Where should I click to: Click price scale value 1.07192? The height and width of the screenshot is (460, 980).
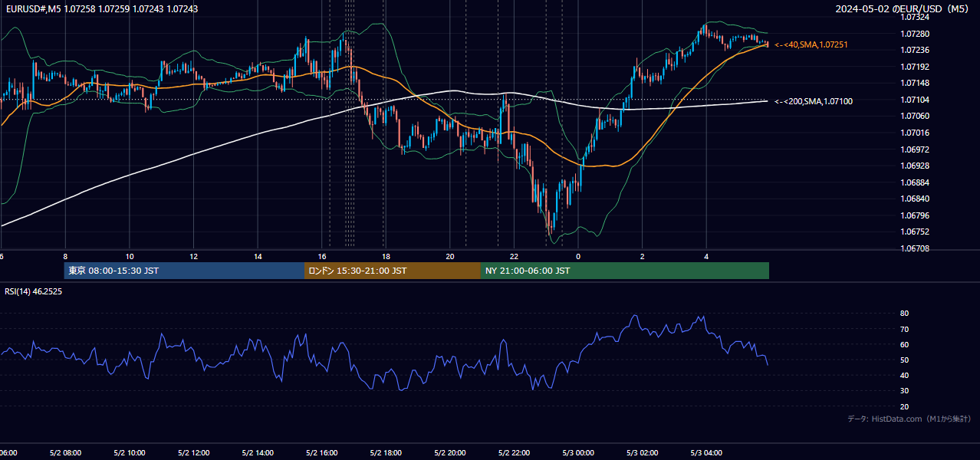[916, 67]
